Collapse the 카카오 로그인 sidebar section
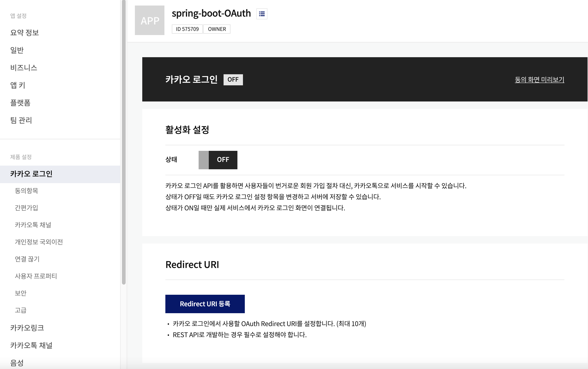Screen dimensions: 588x369 tap(31, 174)
